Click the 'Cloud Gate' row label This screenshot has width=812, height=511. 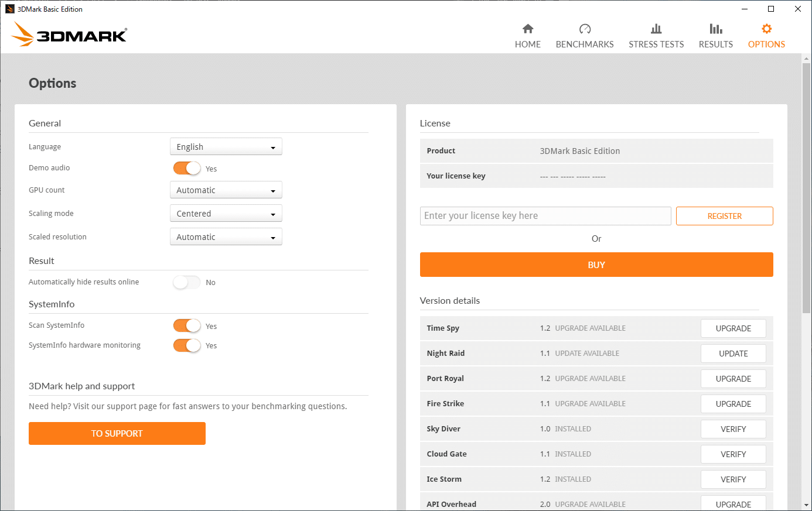(x=447, y=454)
